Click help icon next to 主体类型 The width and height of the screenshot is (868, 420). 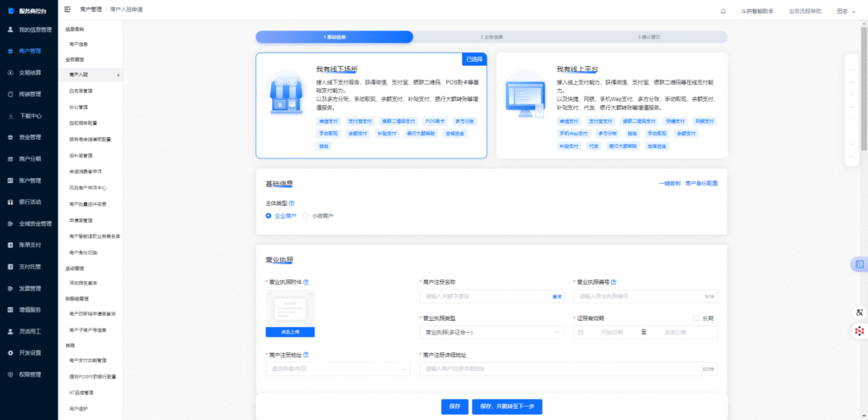[292, 203]
